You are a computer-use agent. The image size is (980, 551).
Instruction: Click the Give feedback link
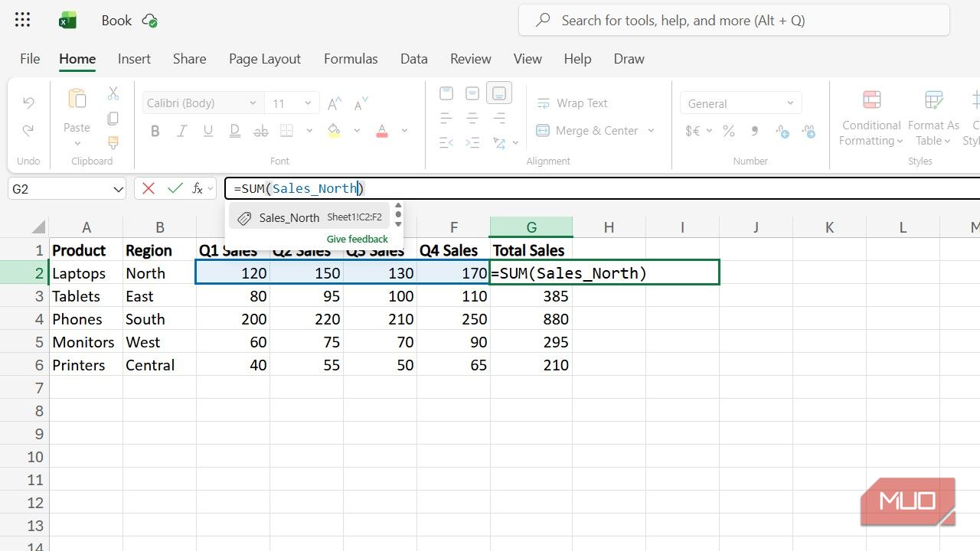(x=358, y=239)
